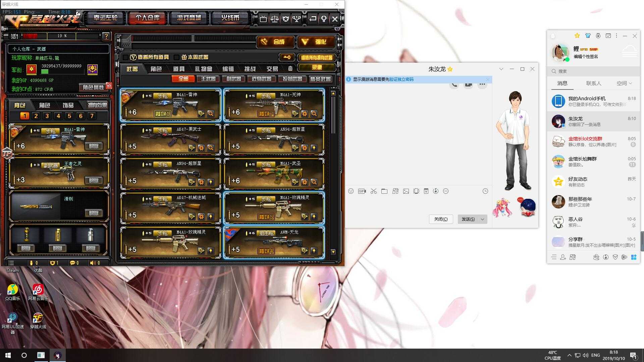Viewport: 644px width, 362px height.
Task: Open more options ellipsis in chat header
Action: (482, 84)
